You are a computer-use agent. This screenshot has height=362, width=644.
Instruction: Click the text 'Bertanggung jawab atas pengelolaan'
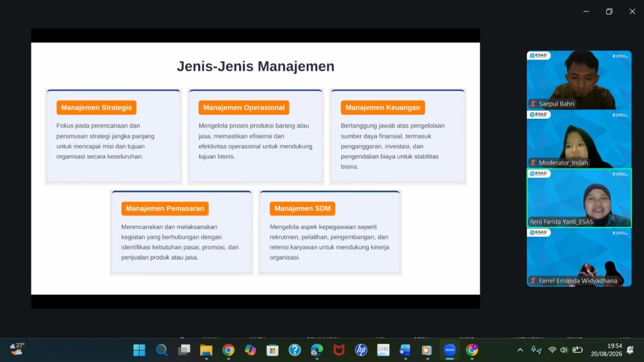tap(392, 126)
